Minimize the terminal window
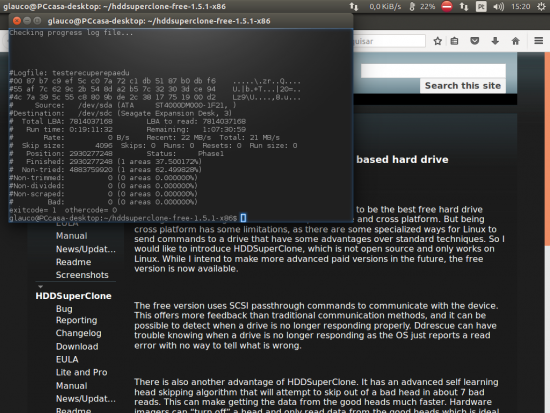This screenshot has height=413, width=550. click(27, 21)
